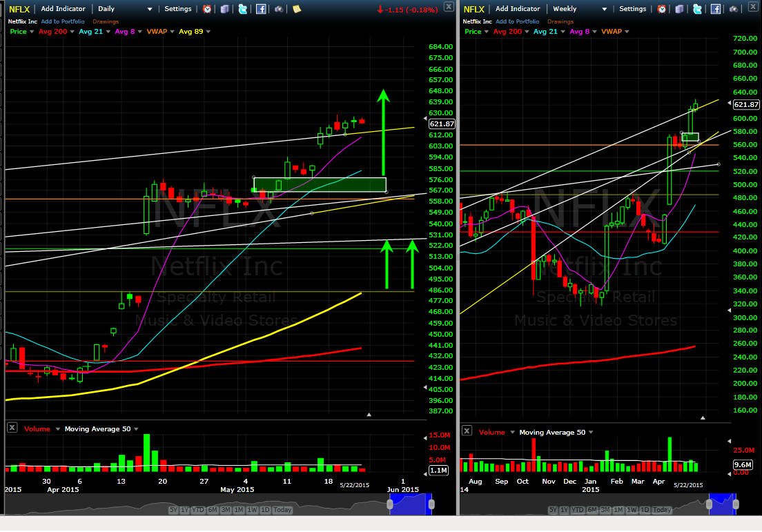This screenshot has width=762, height=532.
Task: Click 1.1M volume label in Daily chart
Action: pyautogui.click(x=438, y=471)
